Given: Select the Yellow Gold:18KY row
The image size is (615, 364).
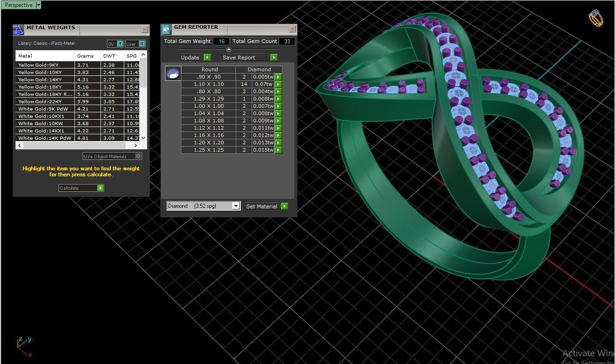Looking at the screenshot, I should [x=78, y=87].
